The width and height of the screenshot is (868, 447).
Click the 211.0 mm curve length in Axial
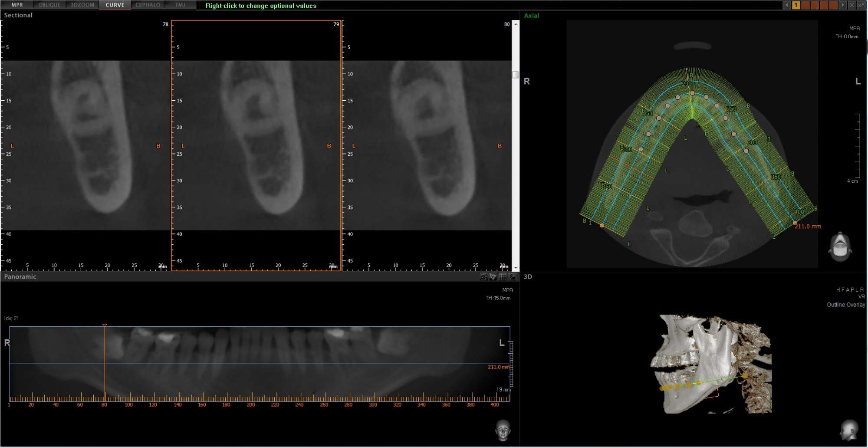[x=808, y=227]
